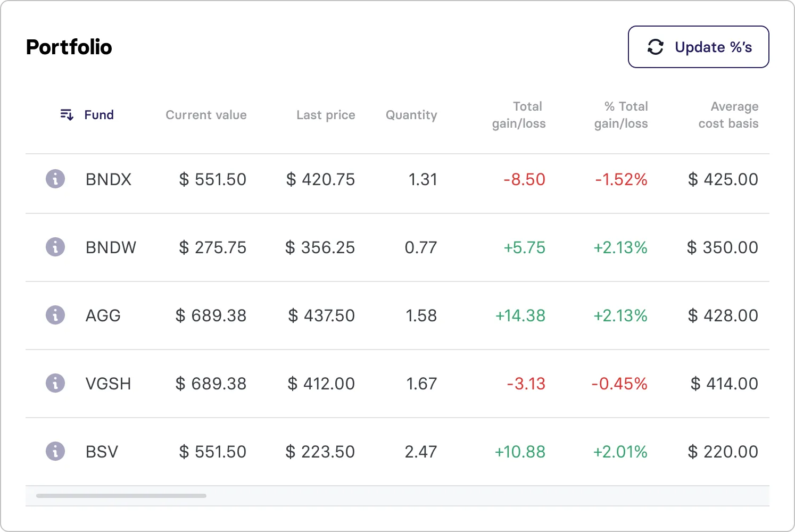Click the Portfolio heading
795x532 pixels.
69,47
